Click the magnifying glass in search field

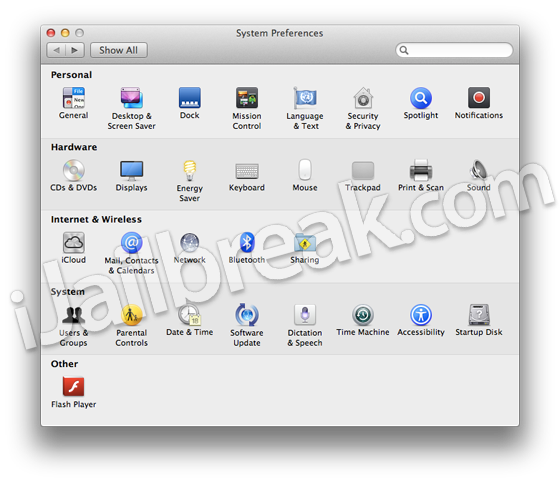404,50
